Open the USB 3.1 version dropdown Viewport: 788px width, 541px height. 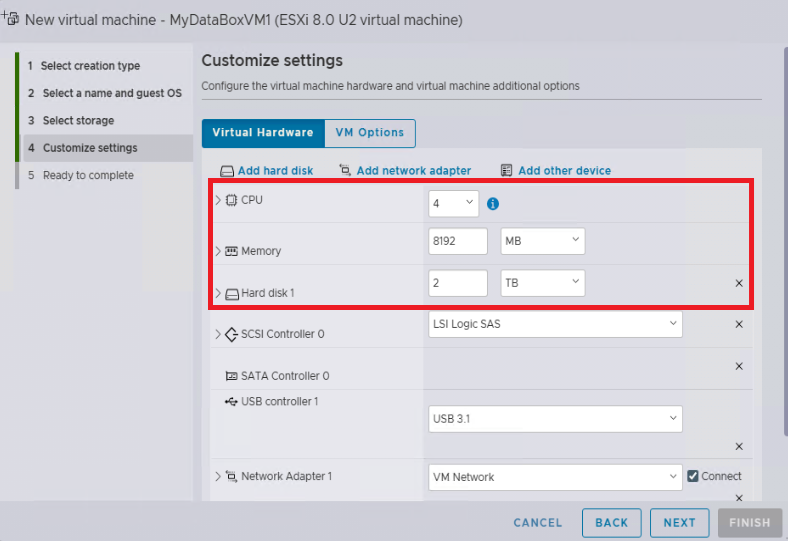pyautogui.click(x=555, y=418)
